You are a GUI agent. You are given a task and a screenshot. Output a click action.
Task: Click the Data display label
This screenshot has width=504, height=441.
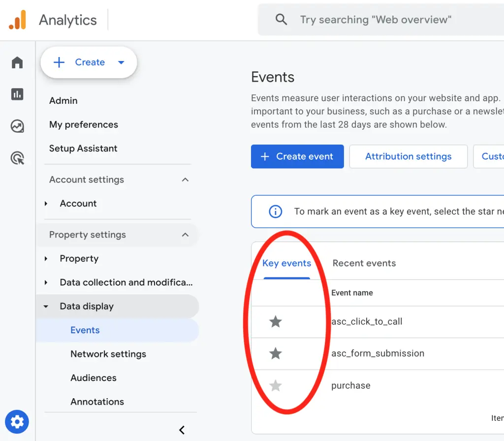(x=87, y=306)
